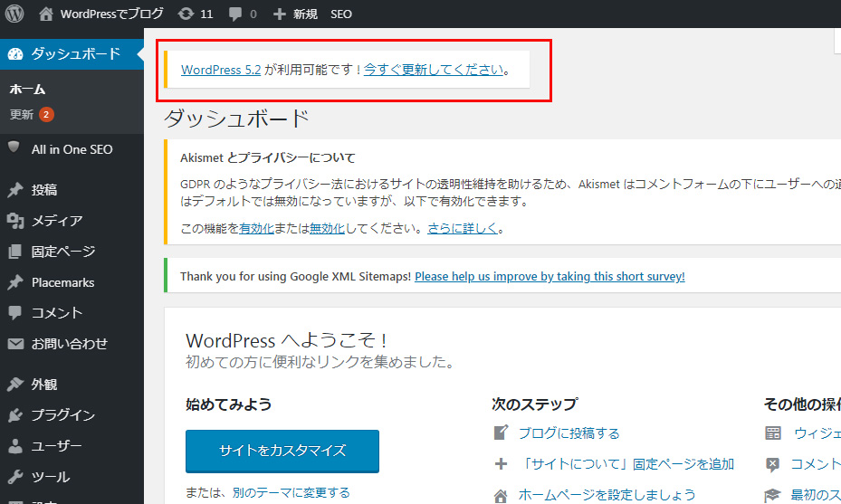Viewport: 841px width, 504px height.
Task: Click the home icon beside site name
Action: tap(46, 14)
